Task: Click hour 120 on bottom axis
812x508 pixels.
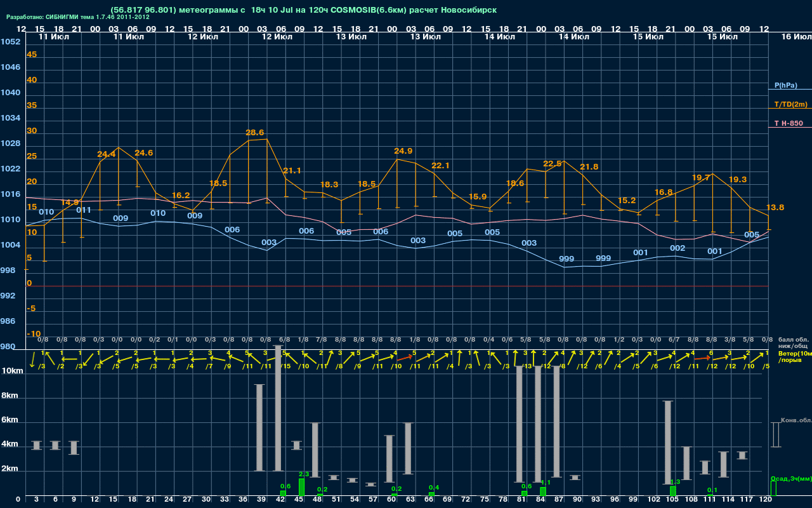Action: (x=766, y=500)
